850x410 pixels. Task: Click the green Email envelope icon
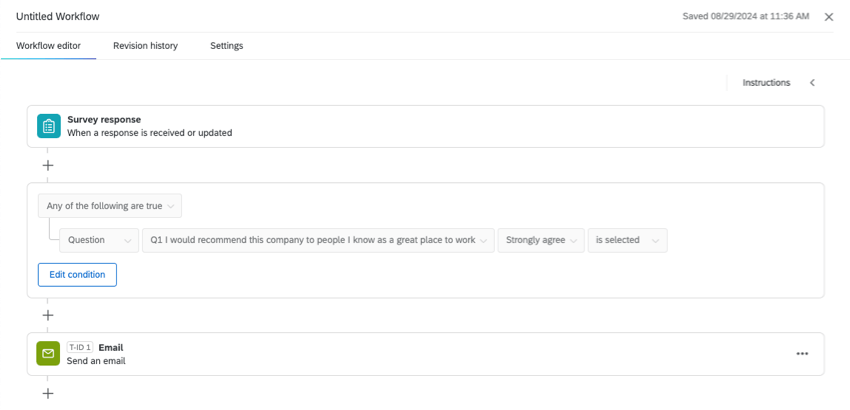tap(49, 354)
